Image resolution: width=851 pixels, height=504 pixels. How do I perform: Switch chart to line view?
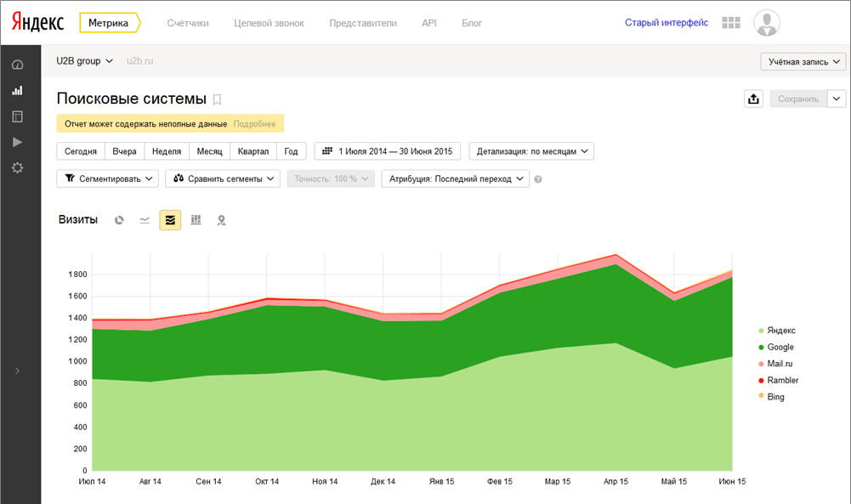pos(145,220)
